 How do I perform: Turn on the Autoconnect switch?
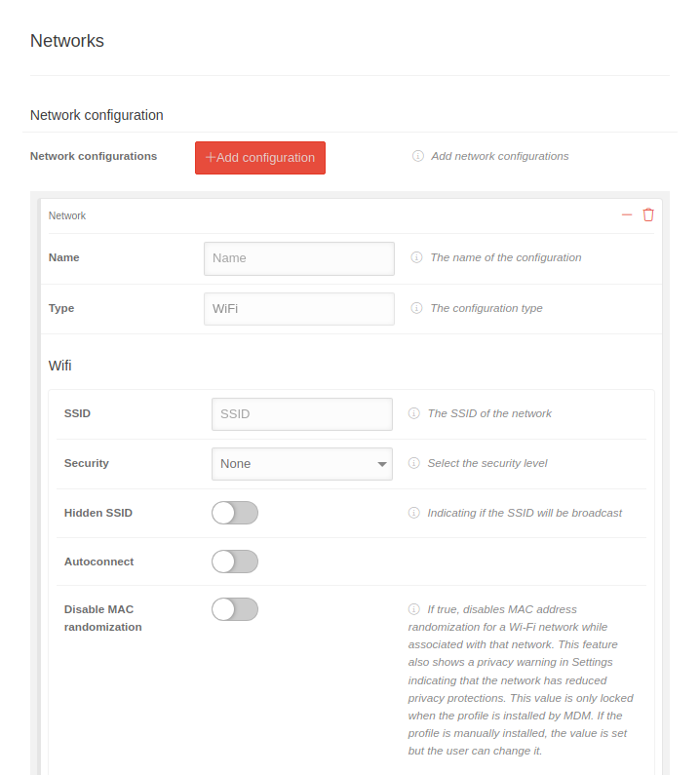(235, 562)
